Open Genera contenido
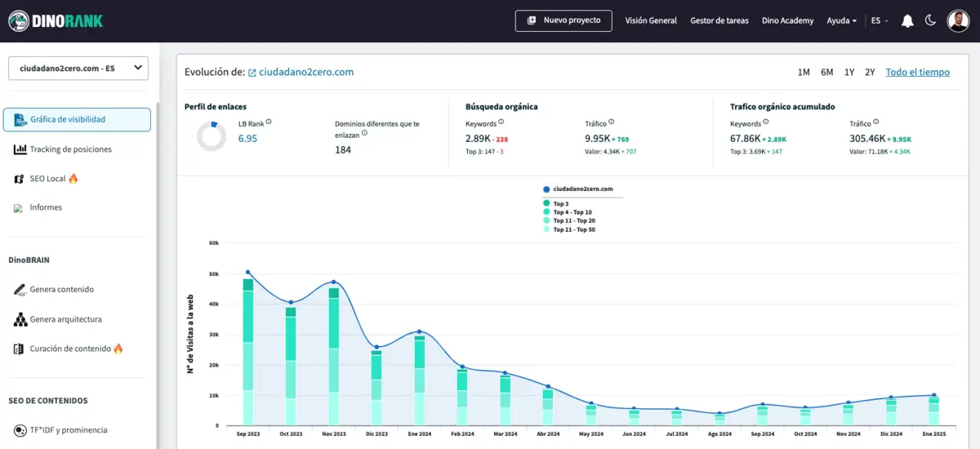 point(61,289)
